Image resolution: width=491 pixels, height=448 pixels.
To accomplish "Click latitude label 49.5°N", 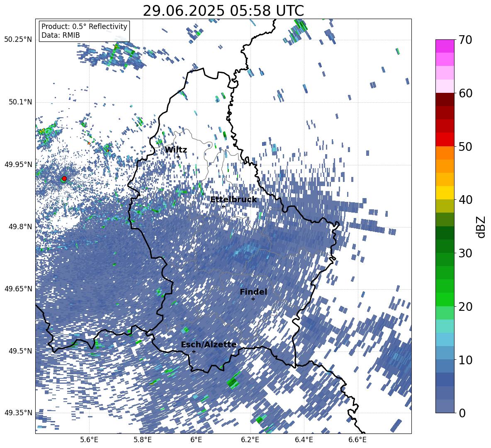I will (20, 351).
